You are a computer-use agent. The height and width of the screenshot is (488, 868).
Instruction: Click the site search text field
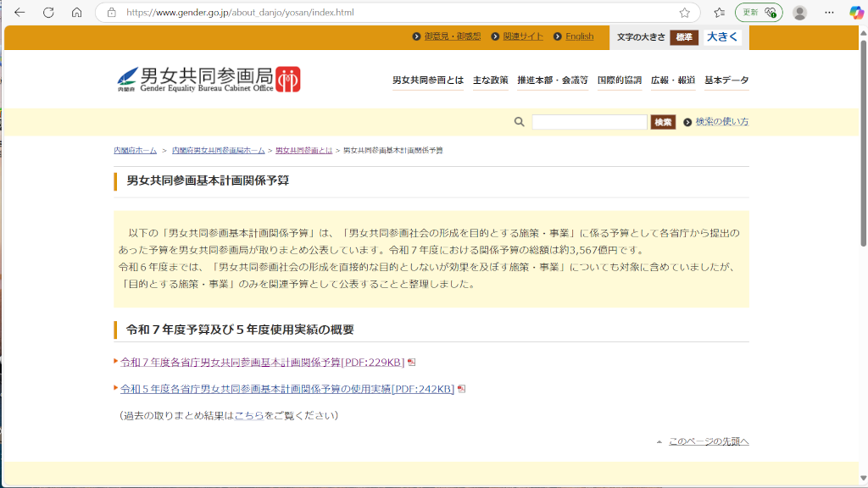click(x=589, y=122)
